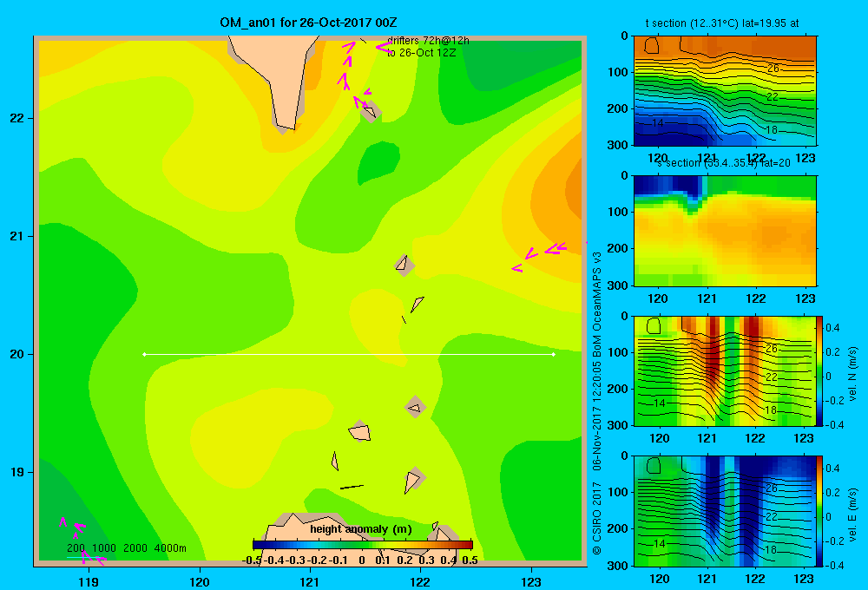
Task: Click the 122 longitude label under the salinity section
Action: [x=756, y=298]
